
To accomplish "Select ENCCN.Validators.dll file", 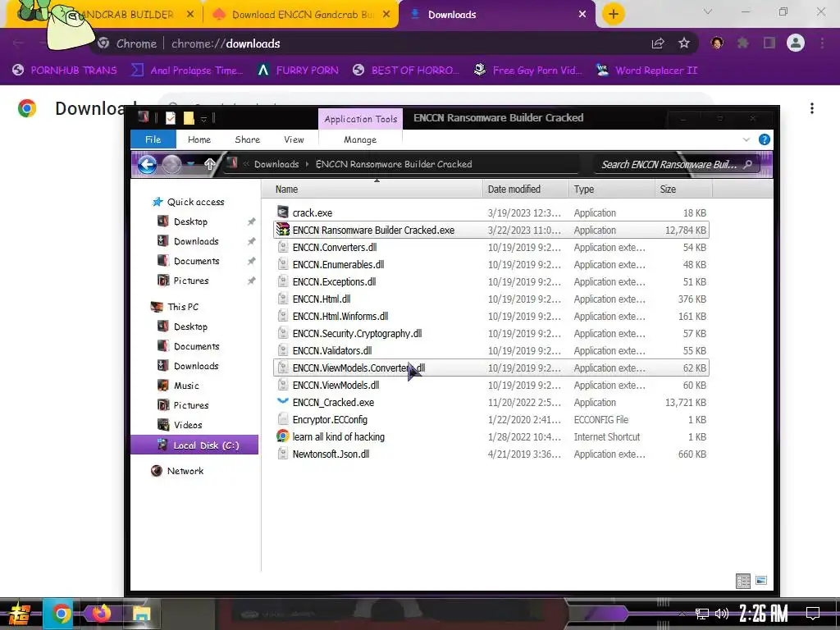I will (x=491, y=350).
